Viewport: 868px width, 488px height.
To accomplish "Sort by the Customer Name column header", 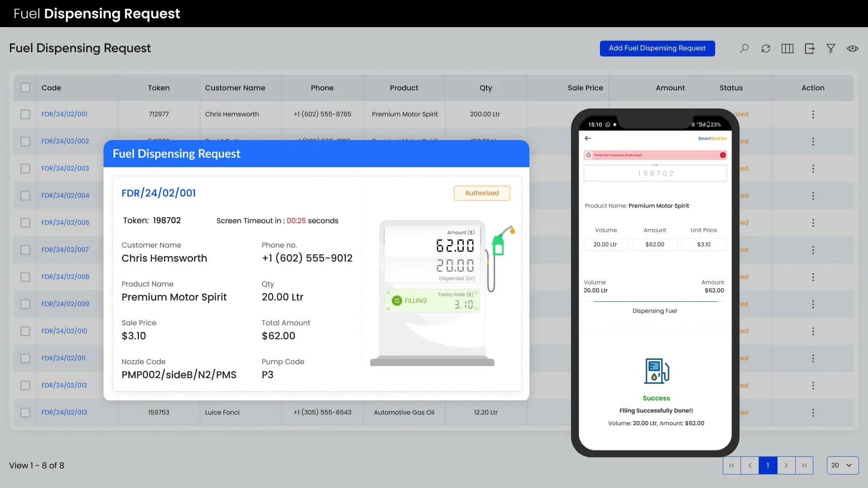I will (x=235, y=88).
